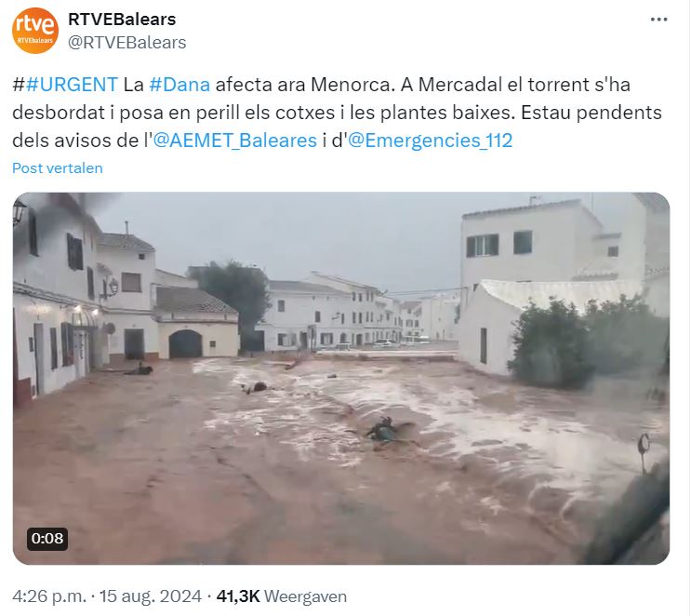Click the @RTVEBalears handle
The image size is (691, 616).
[126, 43]
